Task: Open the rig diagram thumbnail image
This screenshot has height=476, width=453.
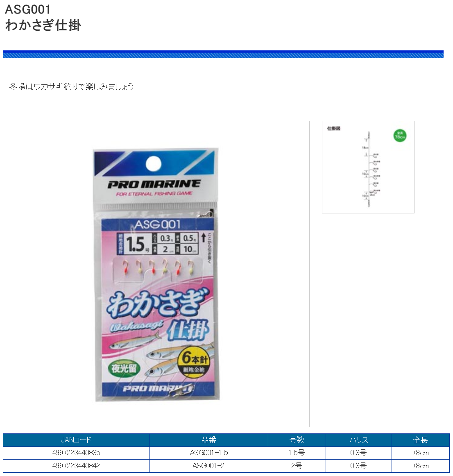Action: click(x=368, y=167)
